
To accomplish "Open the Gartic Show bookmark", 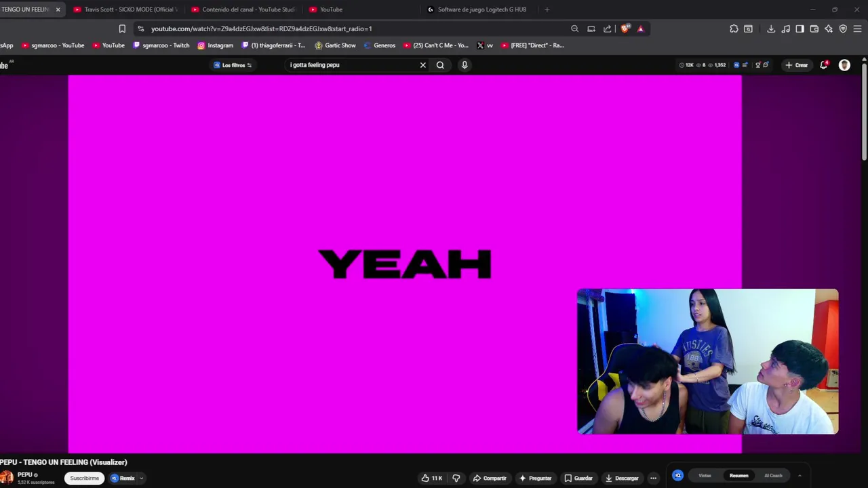I will (335, 45).
